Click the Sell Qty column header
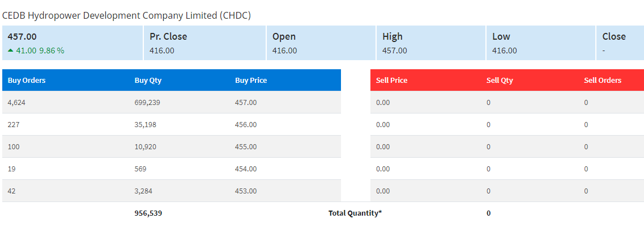 (500, 80)
